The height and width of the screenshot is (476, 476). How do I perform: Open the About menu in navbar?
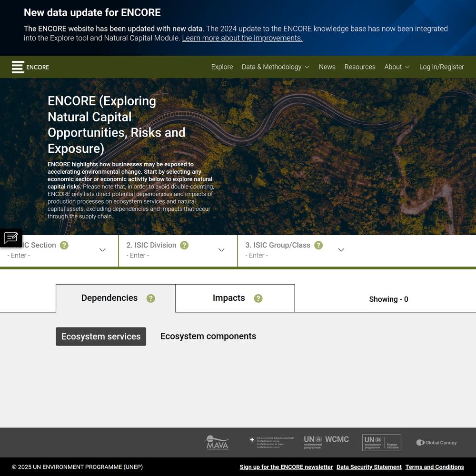[x=397, y=67]
